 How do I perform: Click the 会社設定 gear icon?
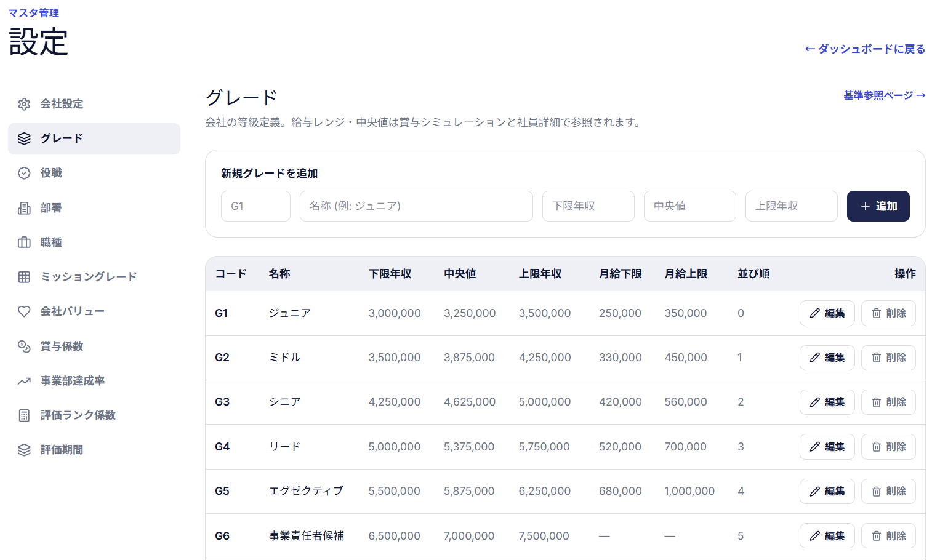(x=24, y=104)
